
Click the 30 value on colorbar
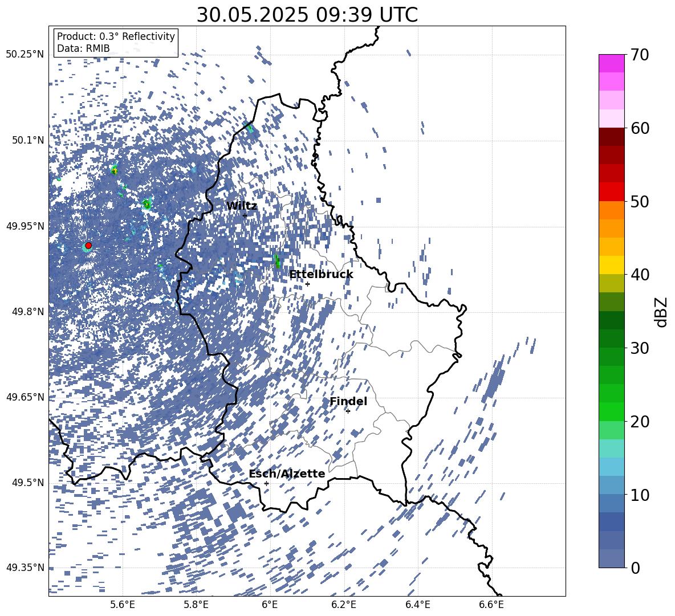point(640,348)
